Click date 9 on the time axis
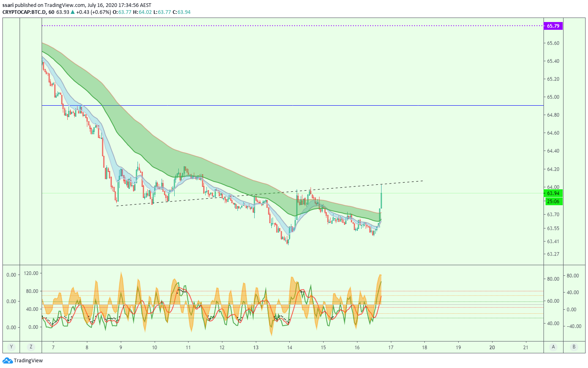 click(x=121, y=348)
